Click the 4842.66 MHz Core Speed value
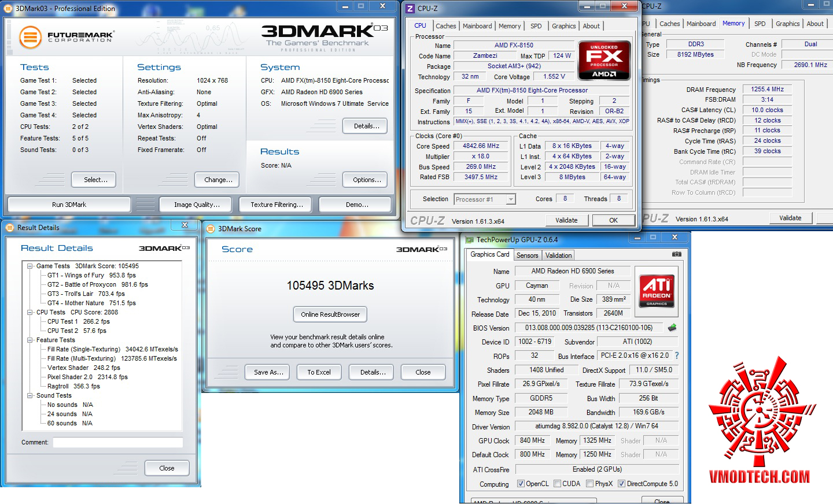This screenshot has height=504, width=833. click(481, 146)
